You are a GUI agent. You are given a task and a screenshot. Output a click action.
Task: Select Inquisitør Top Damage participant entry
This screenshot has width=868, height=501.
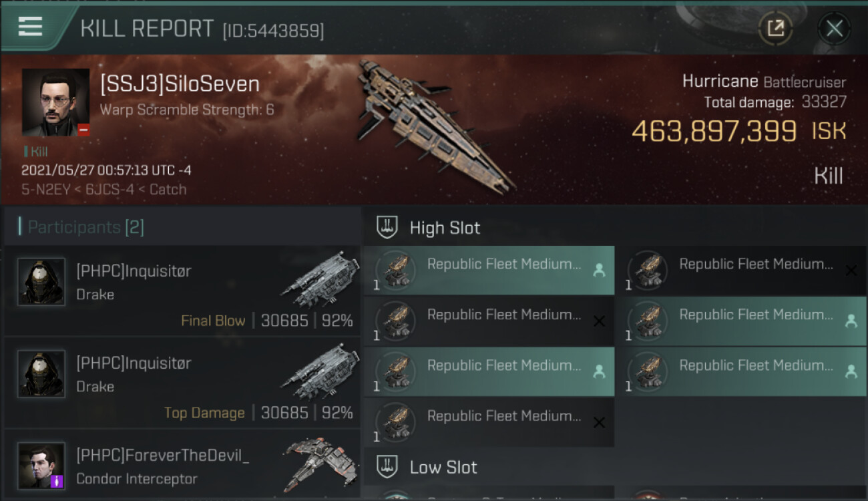pyautogui.click(x=182, y=383)
